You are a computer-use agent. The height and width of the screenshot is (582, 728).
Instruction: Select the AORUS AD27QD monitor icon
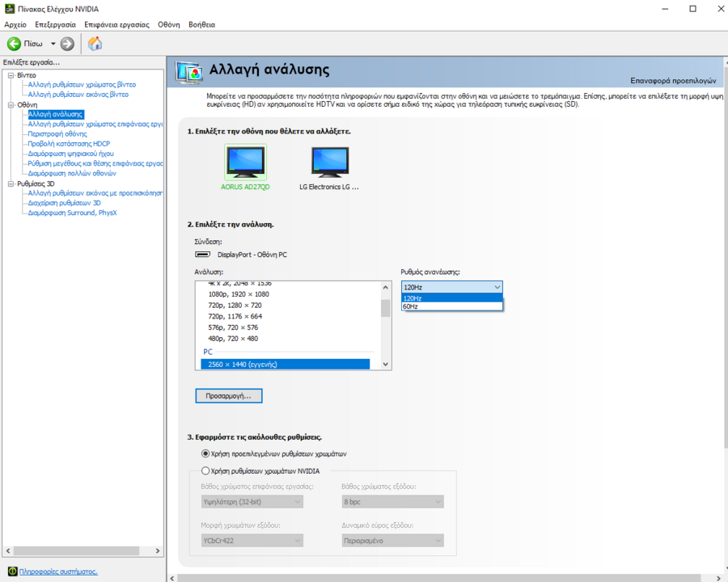pyautogui.click(x=246, y=162)
